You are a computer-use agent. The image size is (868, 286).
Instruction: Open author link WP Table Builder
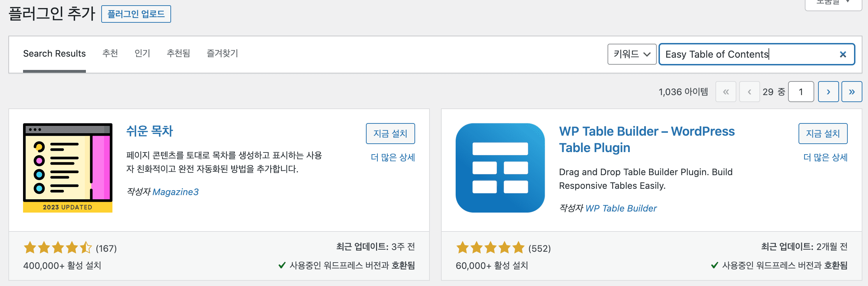(x=621, y=208)
